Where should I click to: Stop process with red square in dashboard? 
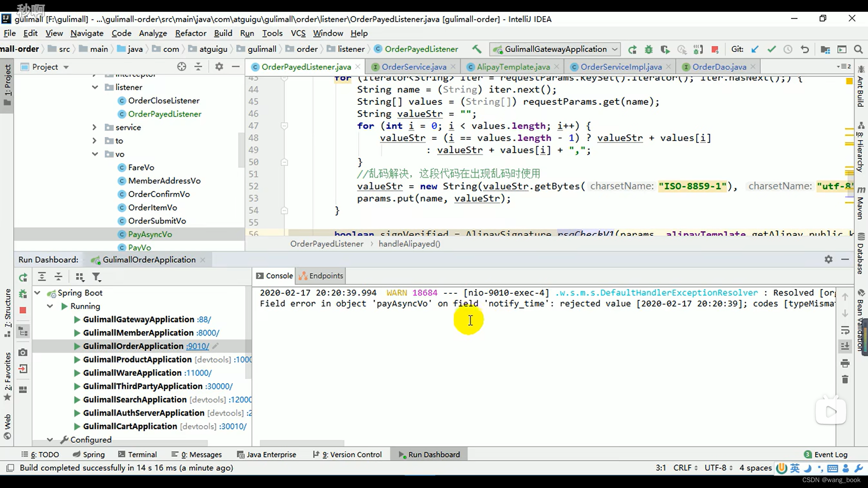point(23,310)
